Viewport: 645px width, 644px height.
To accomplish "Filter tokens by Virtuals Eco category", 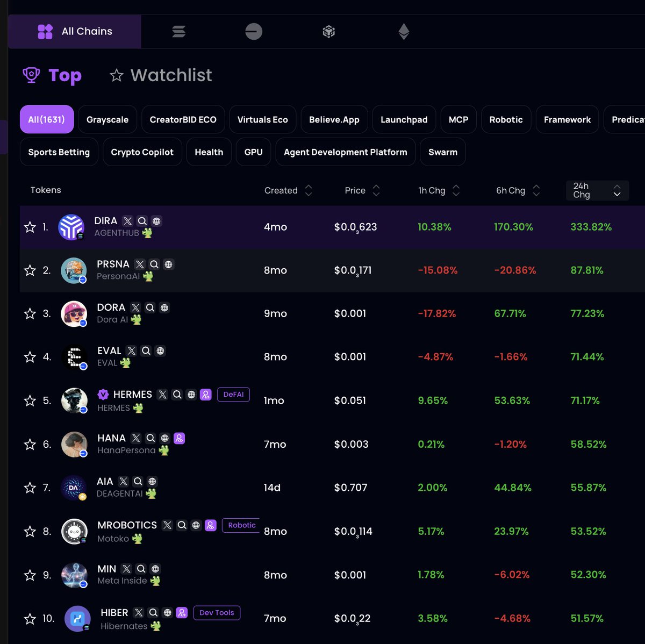I will coord(262,119).
